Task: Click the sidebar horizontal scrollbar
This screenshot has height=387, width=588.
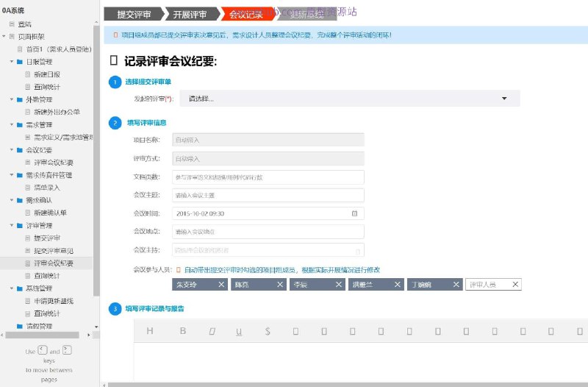Action: (x=42, y=335)
